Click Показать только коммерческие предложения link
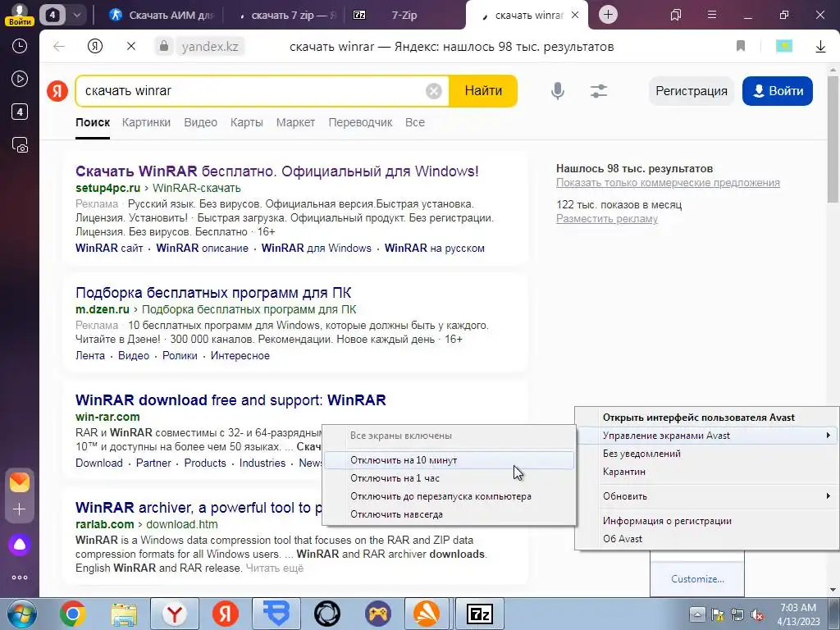The width and height of the screenshot is (840, 630). coord(668,183)
